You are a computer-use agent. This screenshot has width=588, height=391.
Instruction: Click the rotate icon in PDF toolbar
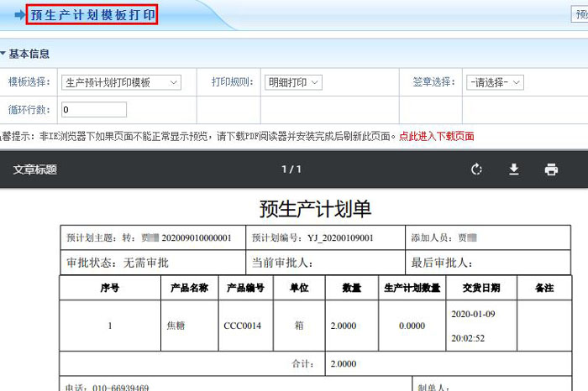(476, 169)
